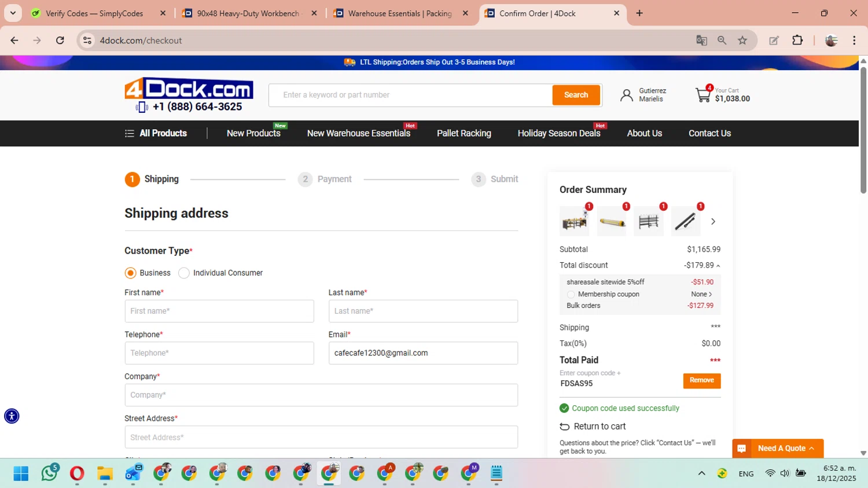Image resolution: width=868 pixels, height=488 pixels.
Task: Open the About Us page
Action: (x=645, y=133)
